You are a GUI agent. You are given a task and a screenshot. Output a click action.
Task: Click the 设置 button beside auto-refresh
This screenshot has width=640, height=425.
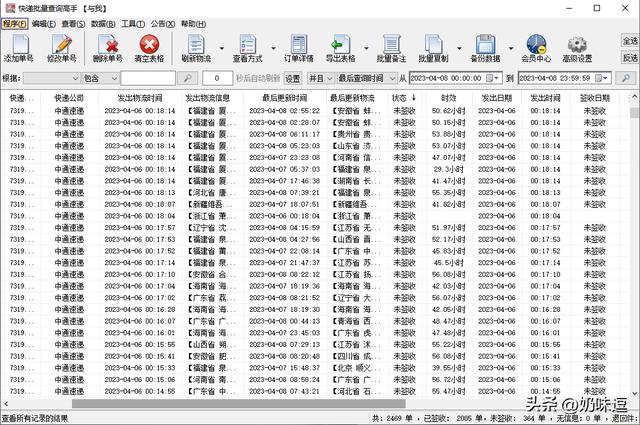click(x=292, y=78)
